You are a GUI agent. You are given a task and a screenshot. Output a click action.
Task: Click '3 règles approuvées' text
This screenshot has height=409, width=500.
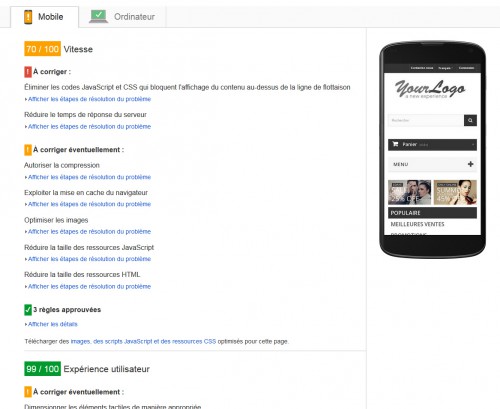click(67, 310)
